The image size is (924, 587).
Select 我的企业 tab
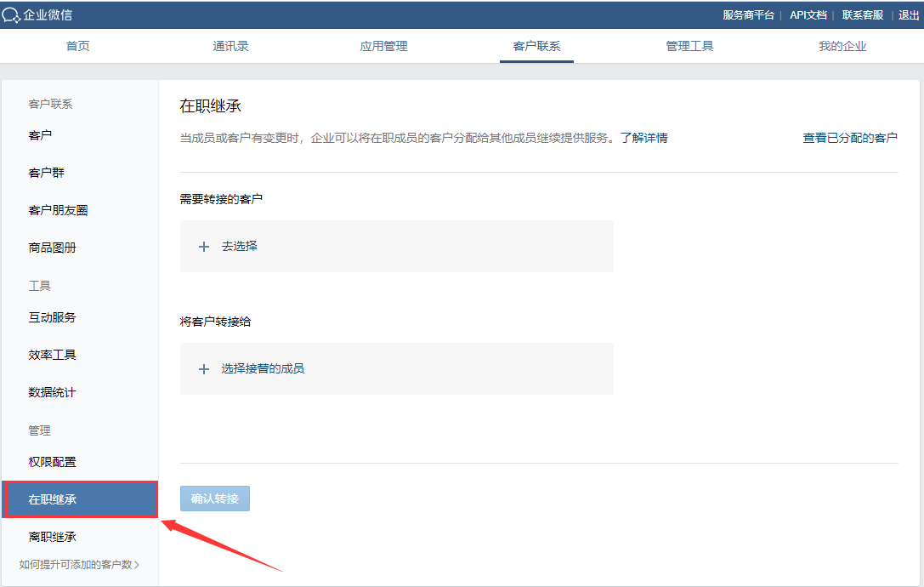point(842,46)
